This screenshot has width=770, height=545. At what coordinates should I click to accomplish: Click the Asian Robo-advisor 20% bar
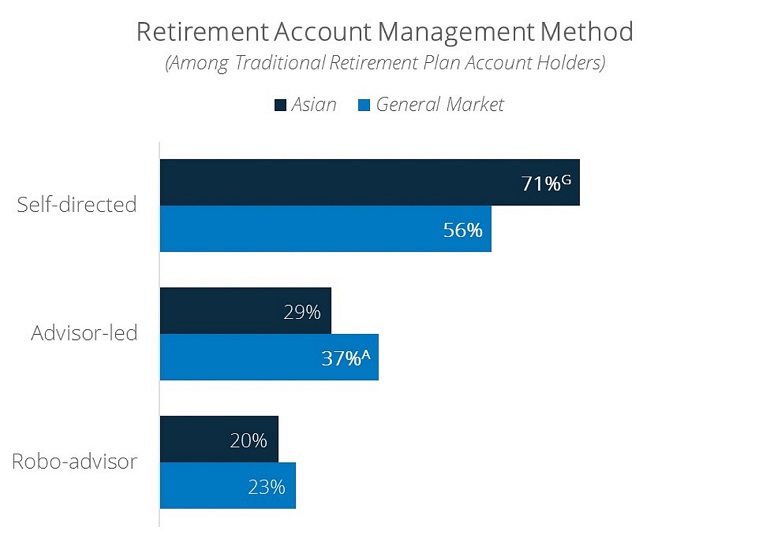pyautogui.click(x=219, y=439)
